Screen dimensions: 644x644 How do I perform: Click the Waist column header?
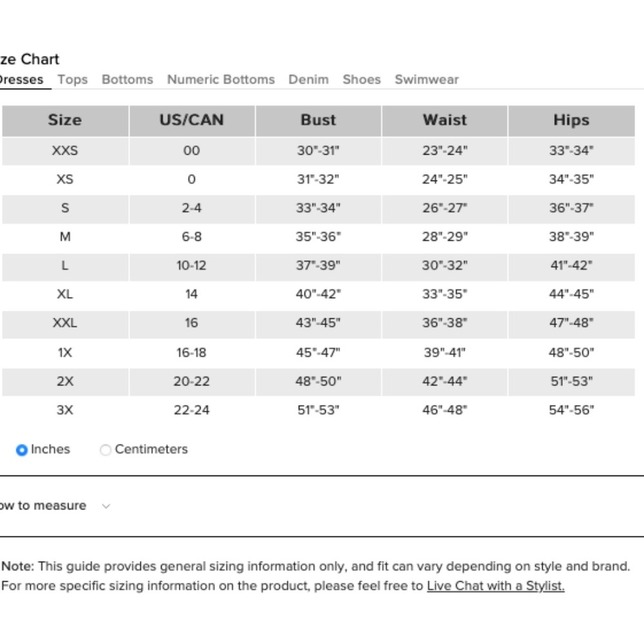(x=445, y=120)
